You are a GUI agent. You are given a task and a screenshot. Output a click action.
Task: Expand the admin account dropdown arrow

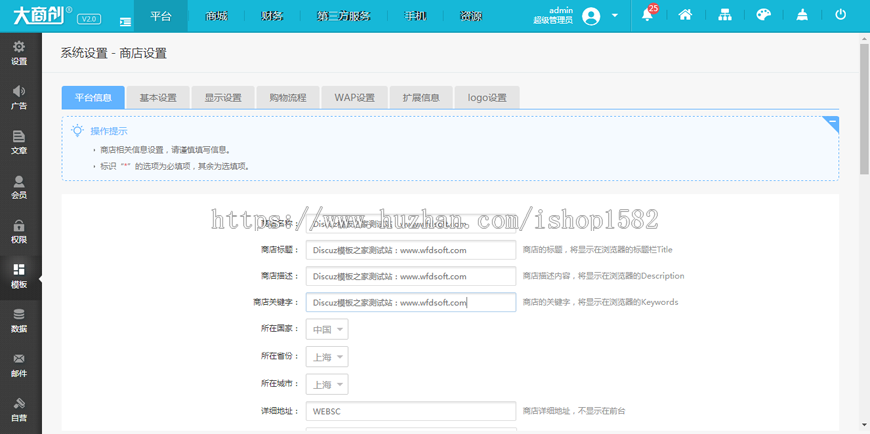615,16
